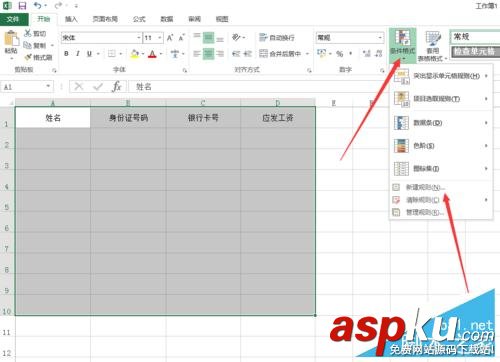Open the File (文件) tab
Image resolution: width=500 pixels, height=362 pixels.
click(13, 19)
